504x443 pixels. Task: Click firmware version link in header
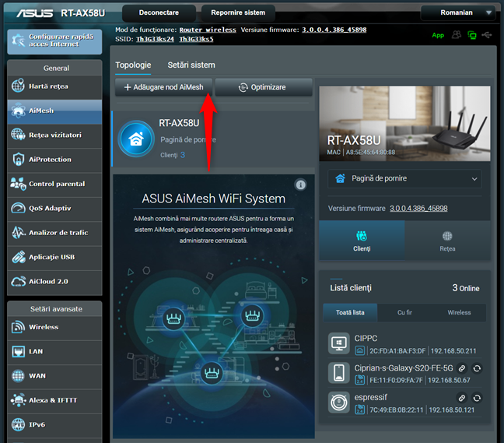pos(334,30)
